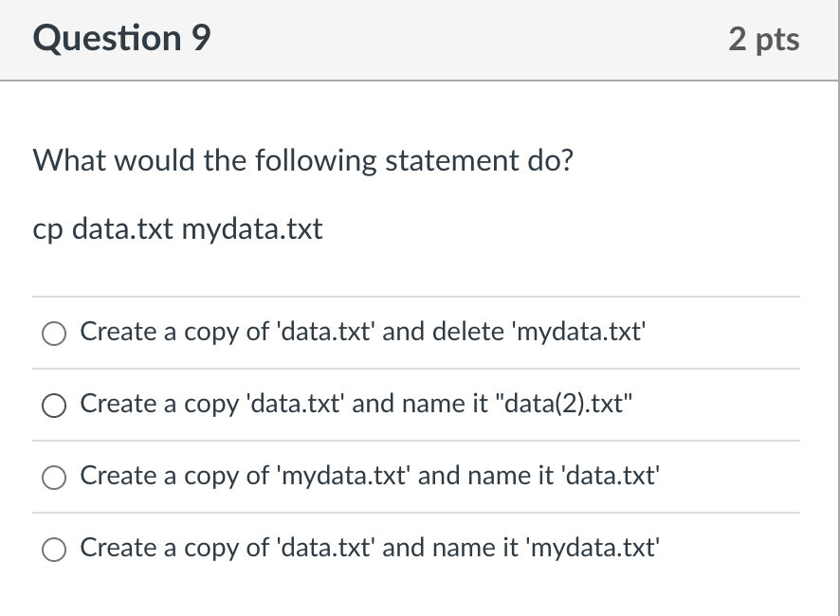840x616 pixels.
Task: Click the "2 pts" points label
Action: coord(764,39)
